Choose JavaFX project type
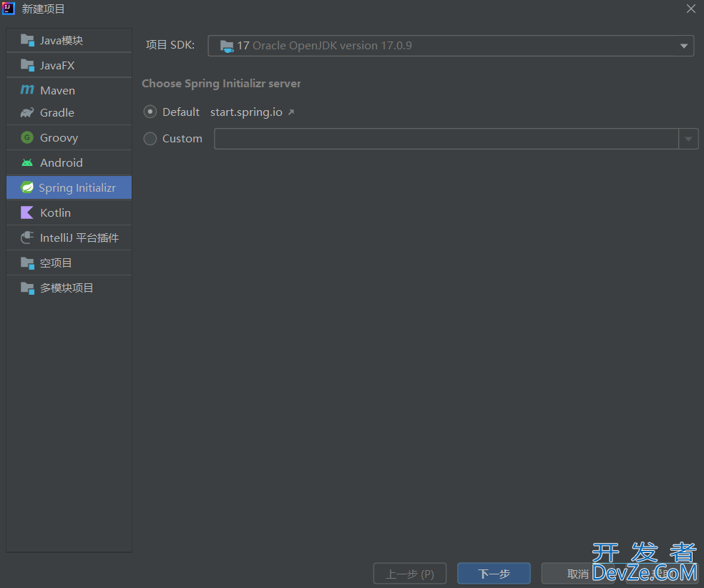 69,66
